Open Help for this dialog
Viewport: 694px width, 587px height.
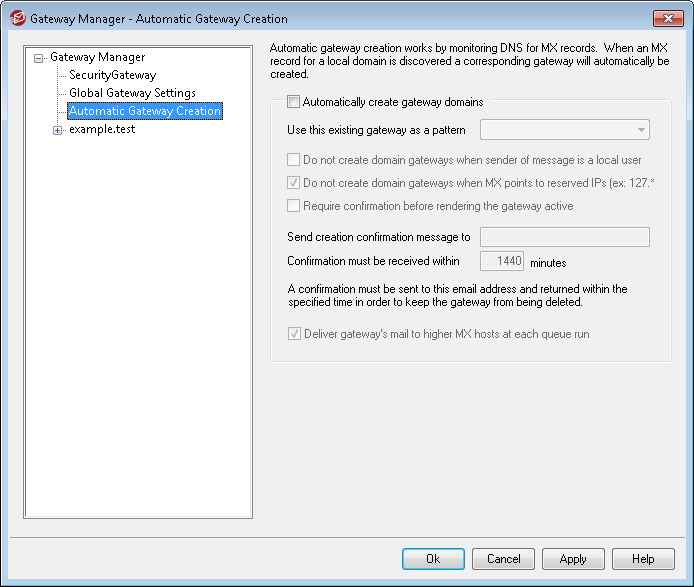pos(643,559)
